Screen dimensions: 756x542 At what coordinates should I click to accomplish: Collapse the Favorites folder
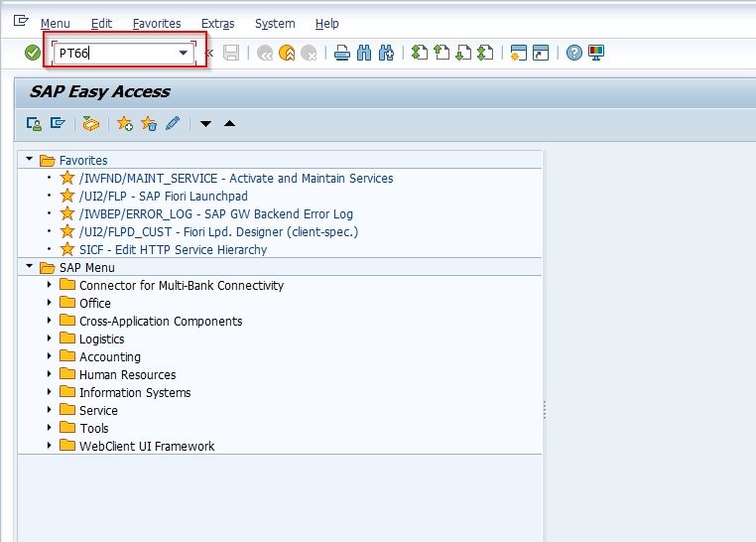point(30,159)
